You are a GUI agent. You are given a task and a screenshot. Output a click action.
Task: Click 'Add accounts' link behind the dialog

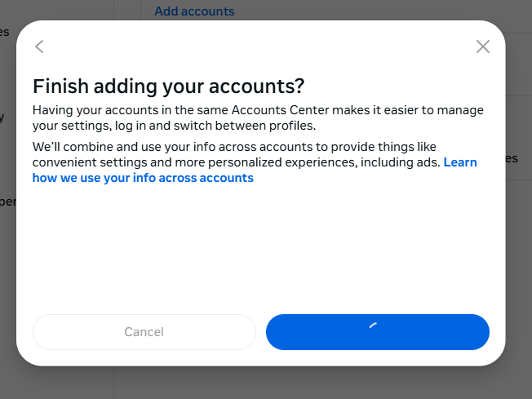(194, 11)
